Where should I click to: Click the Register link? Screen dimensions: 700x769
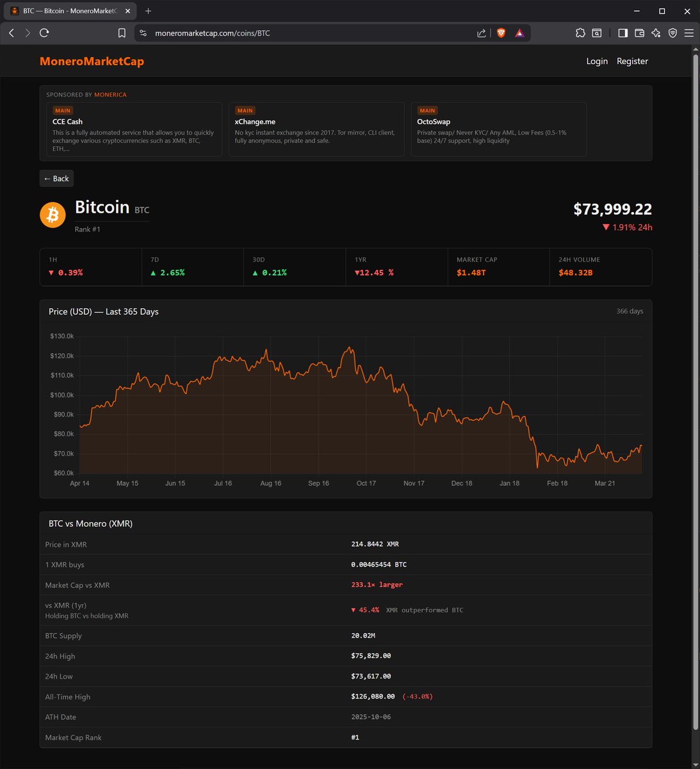632,62
